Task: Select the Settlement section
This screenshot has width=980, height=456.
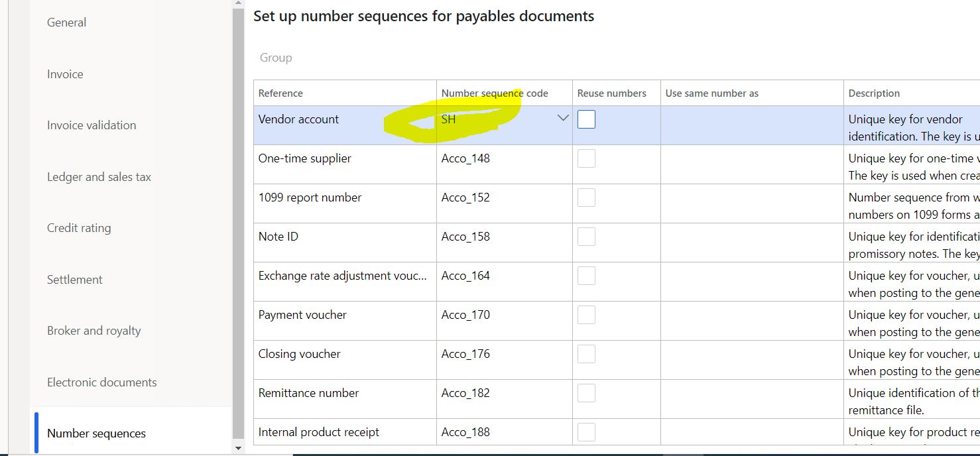Action: tap(74, 280)
